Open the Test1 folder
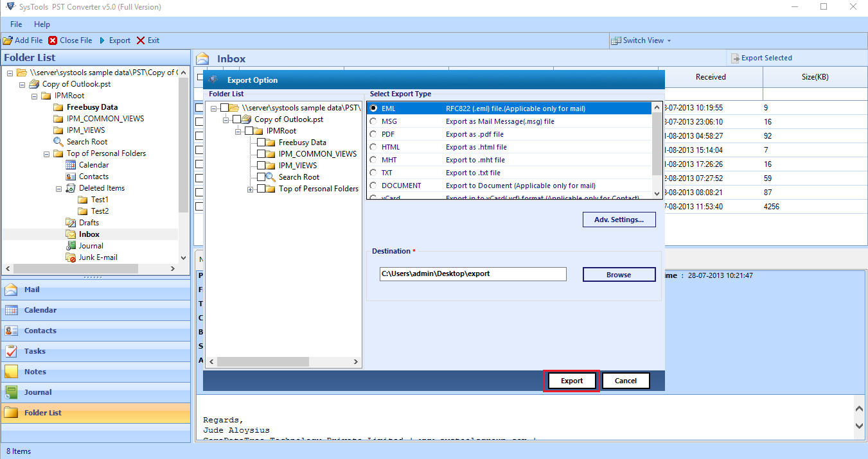Image resolution: width=868 pixels, height=459 pixels. pos(100,200)
